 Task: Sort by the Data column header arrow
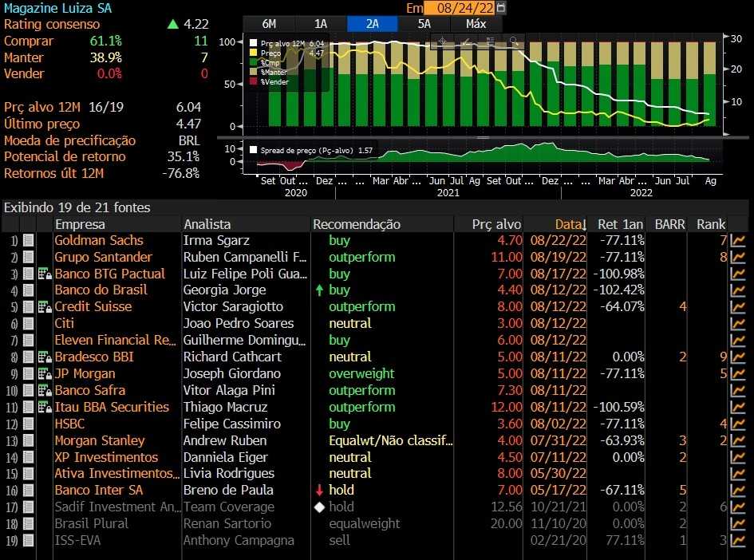(x=583, y=225)
